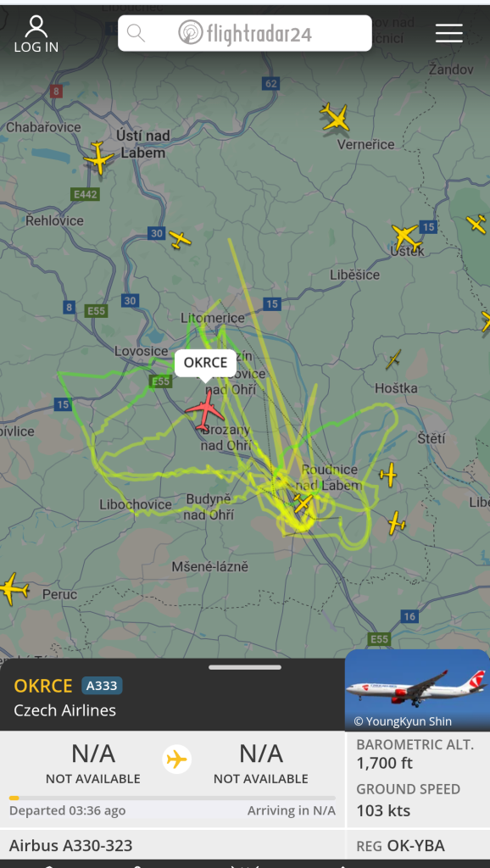Click the OKRCE callsign label on map
This screenshot has width=490, height=868.
[x=205, y=363]
